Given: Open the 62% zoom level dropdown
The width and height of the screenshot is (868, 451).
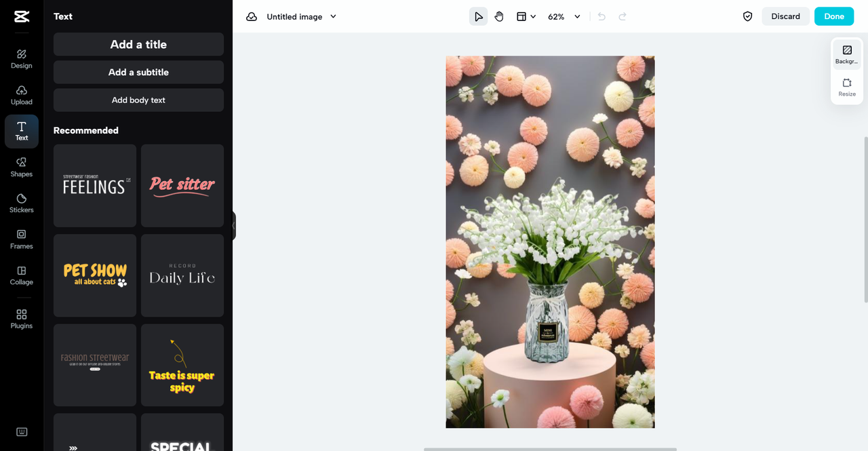Looking at the screenshot, I should [x=564, y=16].
